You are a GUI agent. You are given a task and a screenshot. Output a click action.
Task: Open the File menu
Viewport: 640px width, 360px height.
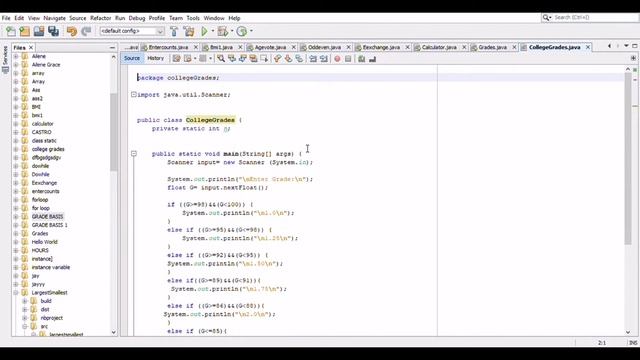[6, 18]
